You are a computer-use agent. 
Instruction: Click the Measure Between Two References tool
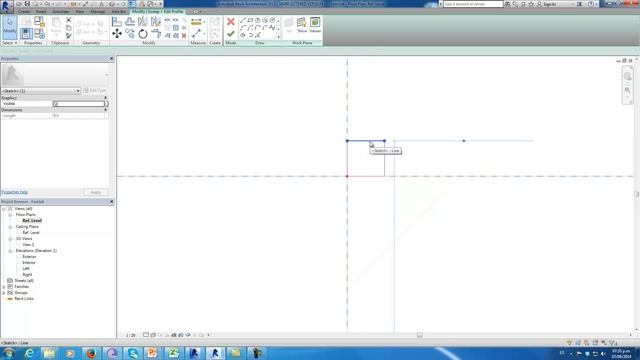196,34
